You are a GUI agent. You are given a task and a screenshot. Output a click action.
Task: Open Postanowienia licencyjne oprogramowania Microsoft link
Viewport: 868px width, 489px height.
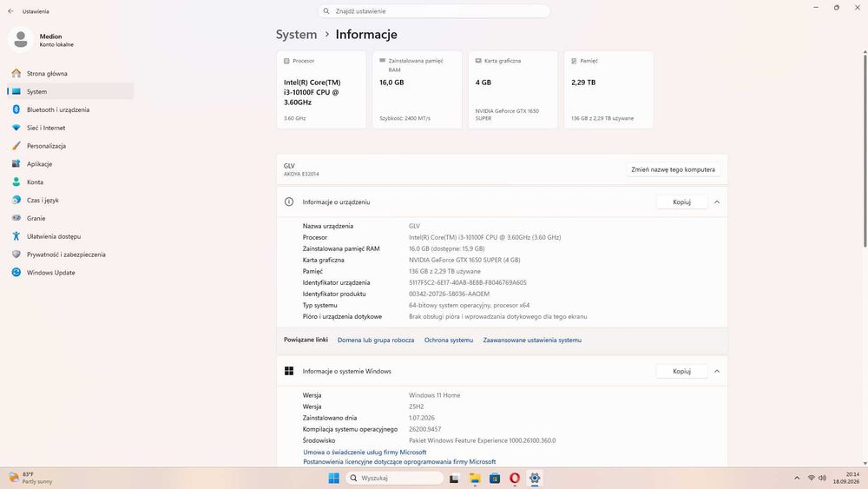tap(399, 462)
